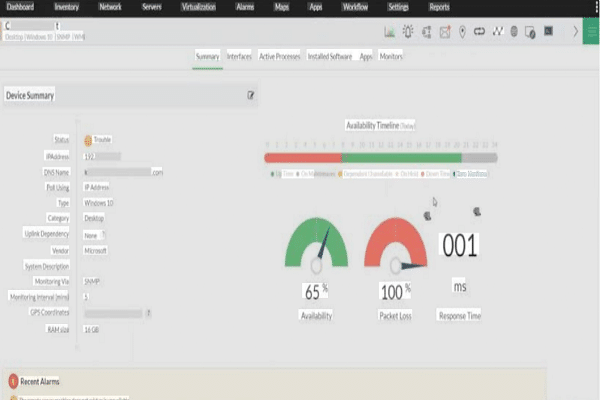Click the mail notification icon with red pin

(x=445, y=32)
